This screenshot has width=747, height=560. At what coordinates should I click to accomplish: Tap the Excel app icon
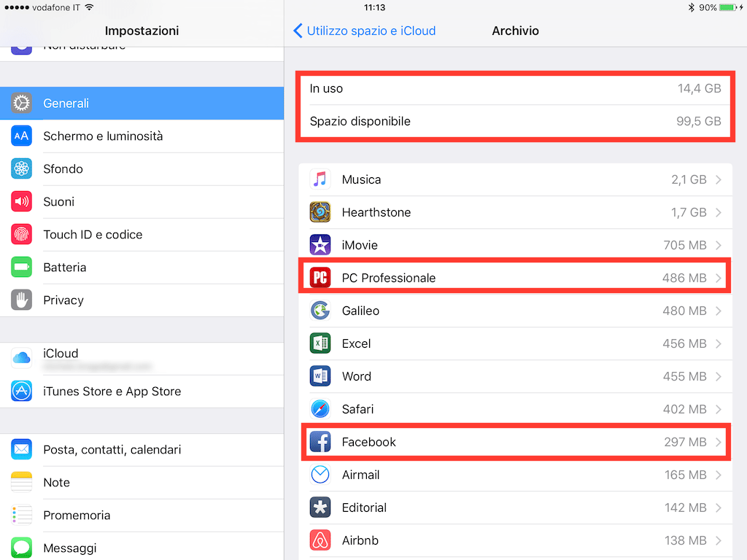tap(320, 343)
